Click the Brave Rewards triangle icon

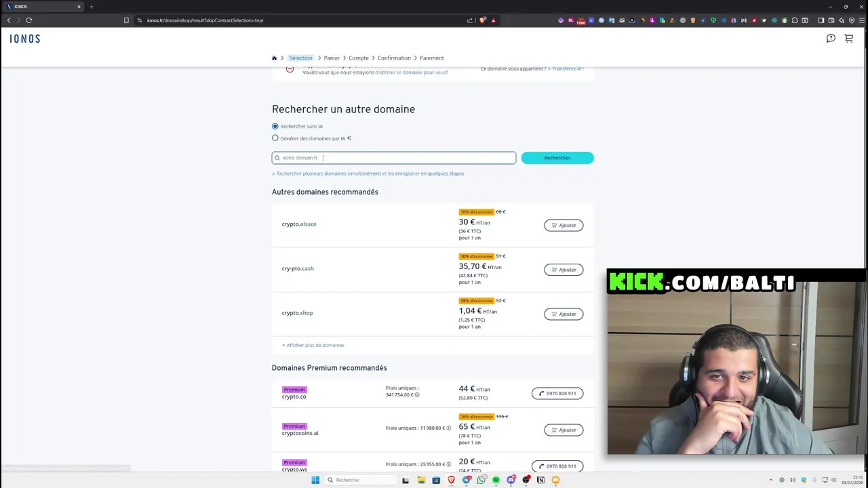click(493, 20)
